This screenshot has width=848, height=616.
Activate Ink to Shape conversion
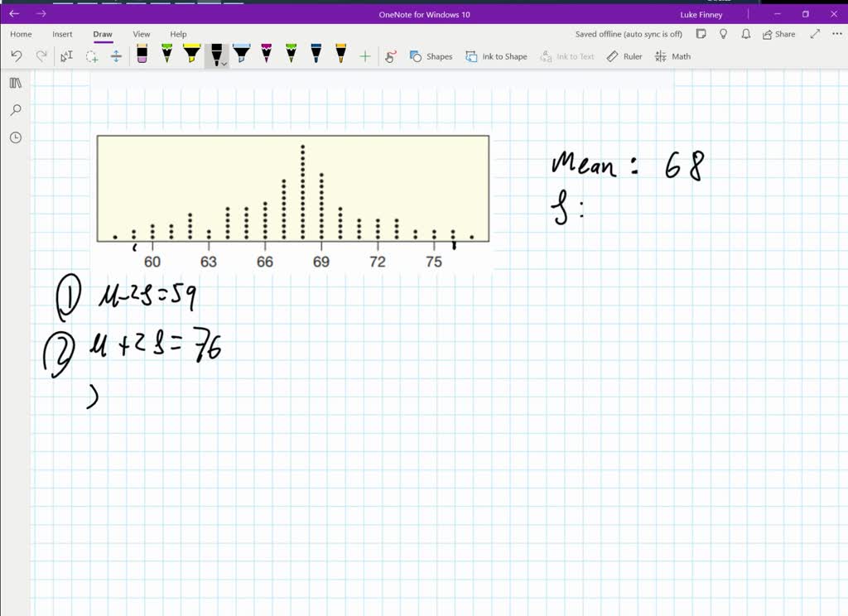[x=496, y=56]
